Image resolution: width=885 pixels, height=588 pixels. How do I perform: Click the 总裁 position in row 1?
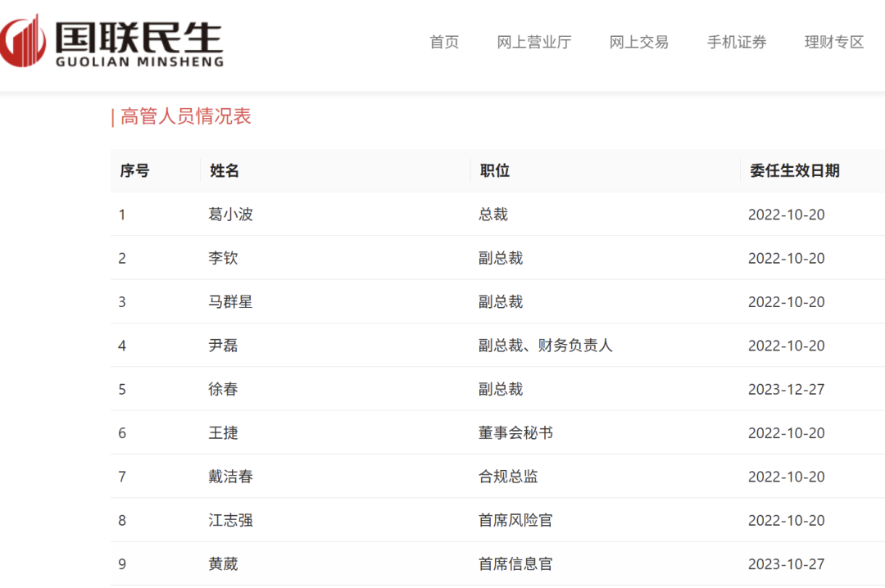pos(493,215)
